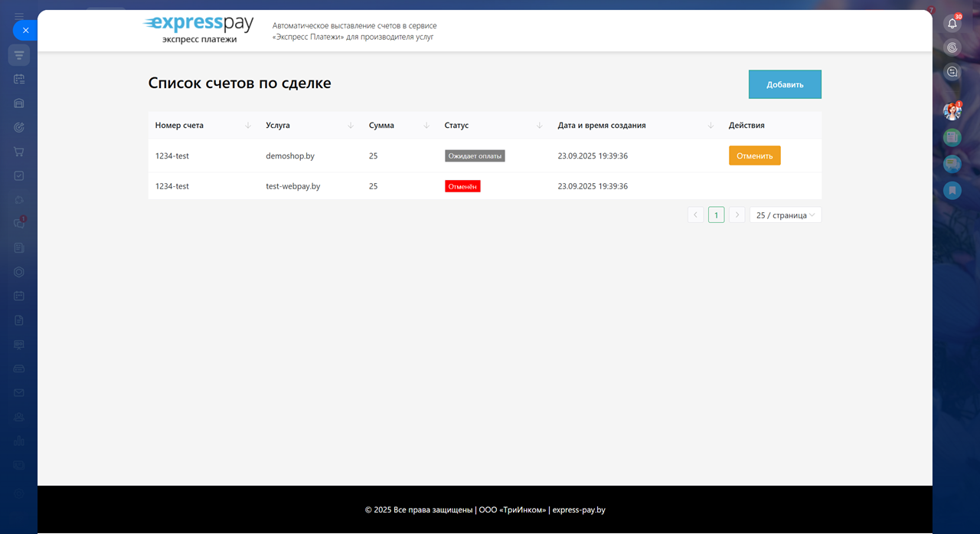Open the bar chart icon in sidebar

point(19,441)
